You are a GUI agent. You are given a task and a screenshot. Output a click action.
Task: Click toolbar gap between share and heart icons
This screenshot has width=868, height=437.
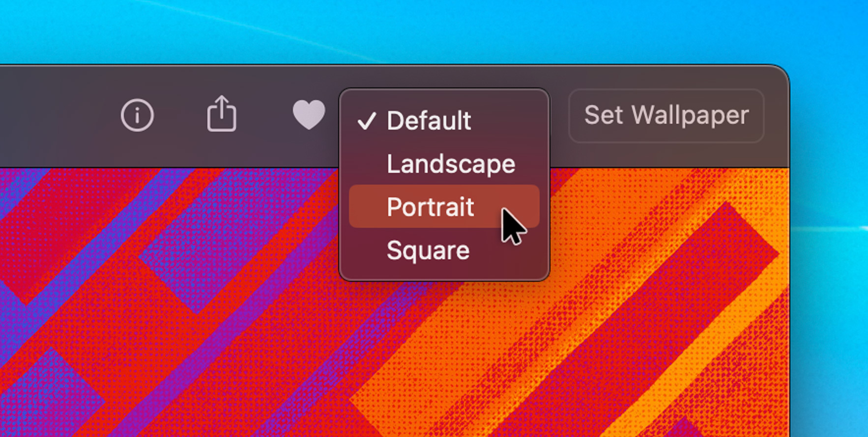[264, 115]
